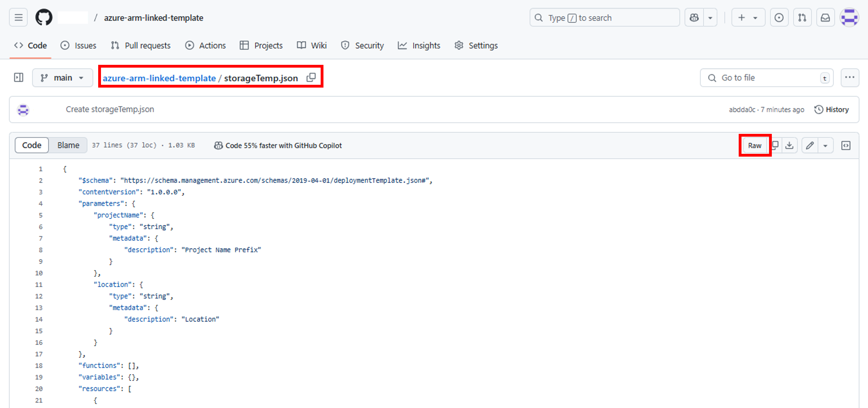The height and width of the screenshot is (408, 868).
Task: View the file History
Action: 831,110
